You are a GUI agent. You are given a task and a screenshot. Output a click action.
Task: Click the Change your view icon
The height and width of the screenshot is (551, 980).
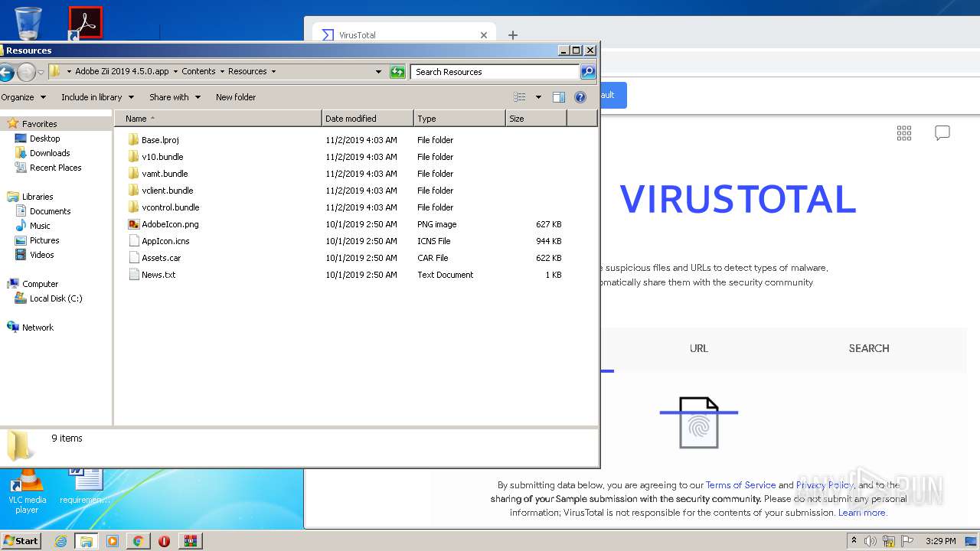[520, 97]
